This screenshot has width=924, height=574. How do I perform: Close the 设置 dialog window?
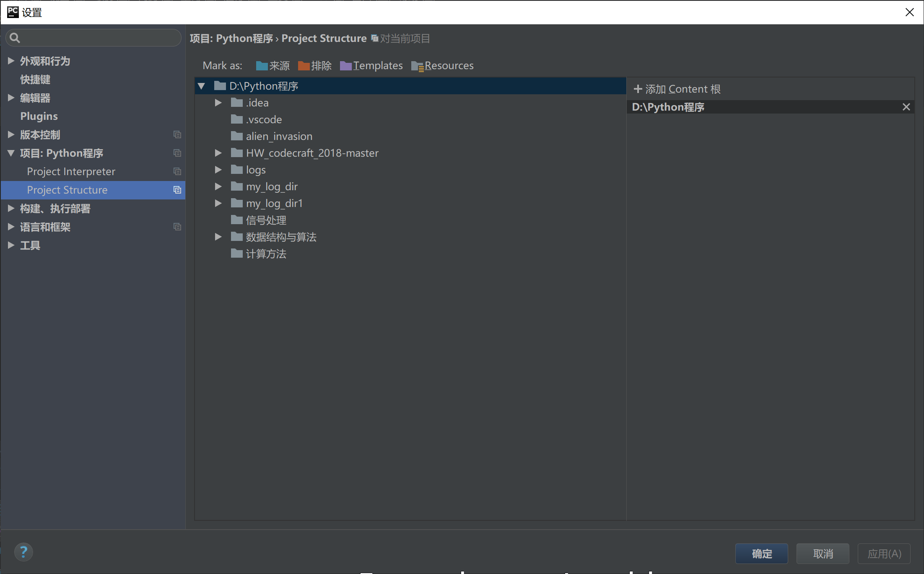[x=909, y=12]
